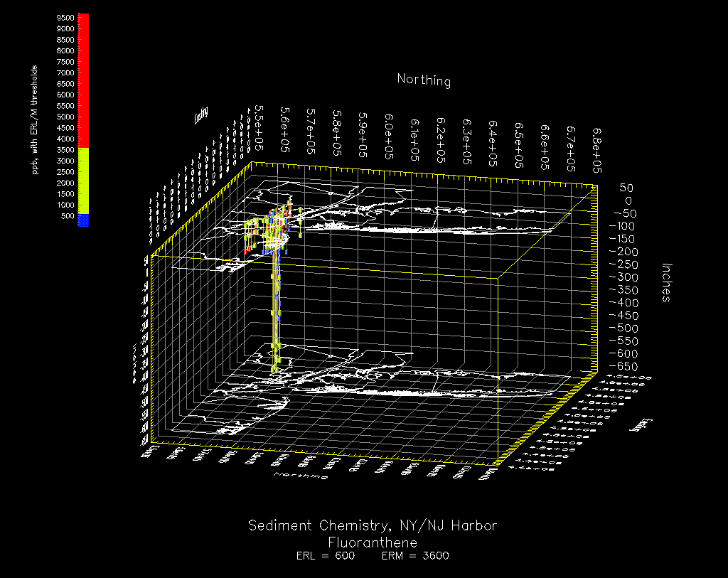Click the yellow-green segment of the color legend
The height and width of the screenshot is (578, 728).
[83, 181]
